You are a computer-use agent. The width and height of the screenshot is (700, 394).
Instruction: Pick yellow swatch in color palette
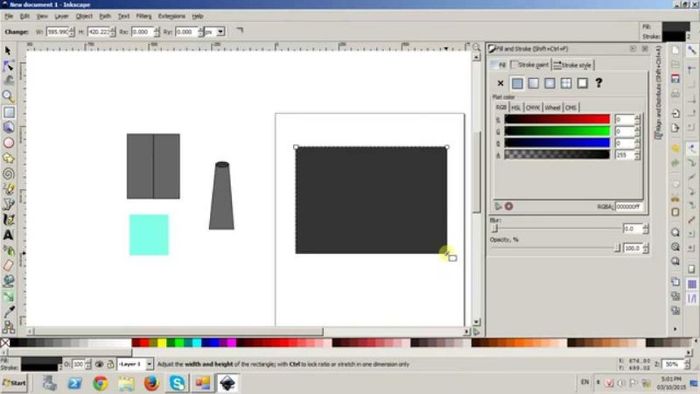162,343
